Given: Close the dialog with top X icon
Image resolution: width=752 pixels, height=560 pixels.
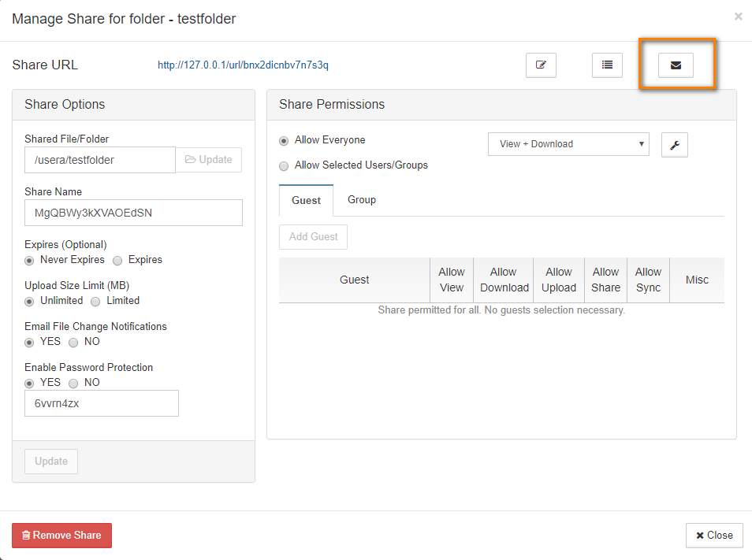Looking at the screenshot, I should point(738,17).
